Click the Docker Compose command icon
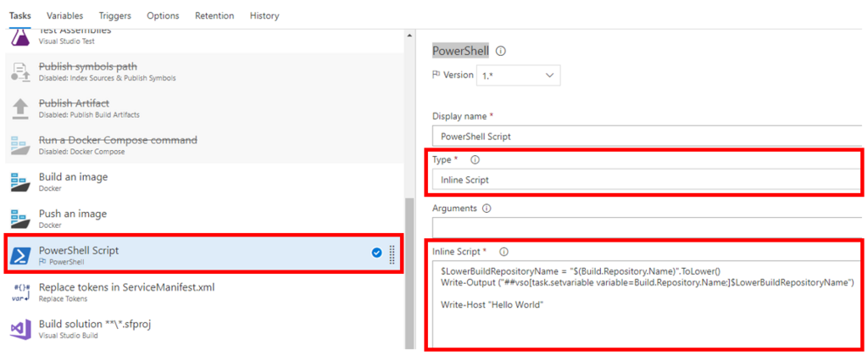The width and height of the screenshot is (868, 356). click(x=21, y=146)
